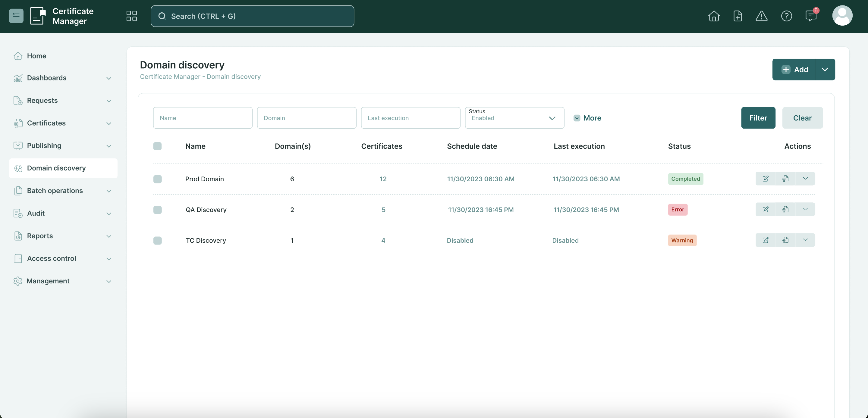The width and height of the screenshot is (868, 418).
Task: Check the TC Discovery row checkbox
Action: coord(157,240)
